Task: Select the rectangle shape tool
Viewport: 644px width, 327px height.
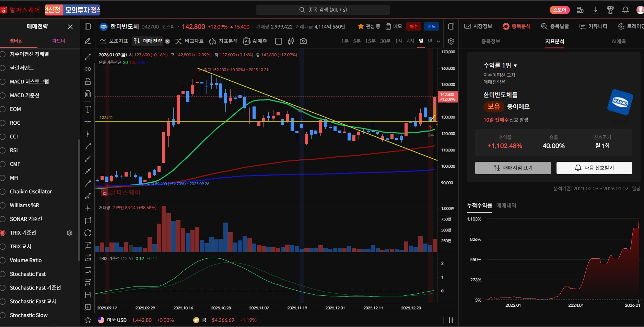Action: [88, 221]
